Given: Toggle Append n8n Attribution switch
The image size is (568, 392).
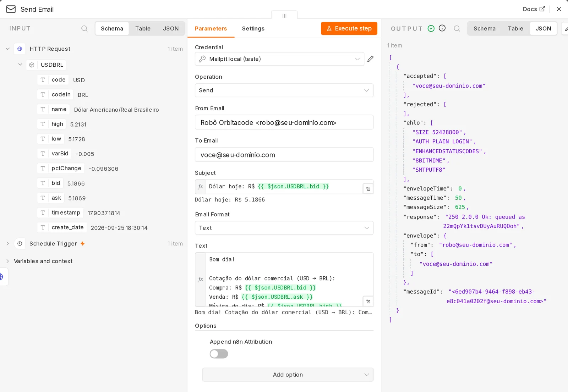Looking at the screenshot, I should pos(219,354).
